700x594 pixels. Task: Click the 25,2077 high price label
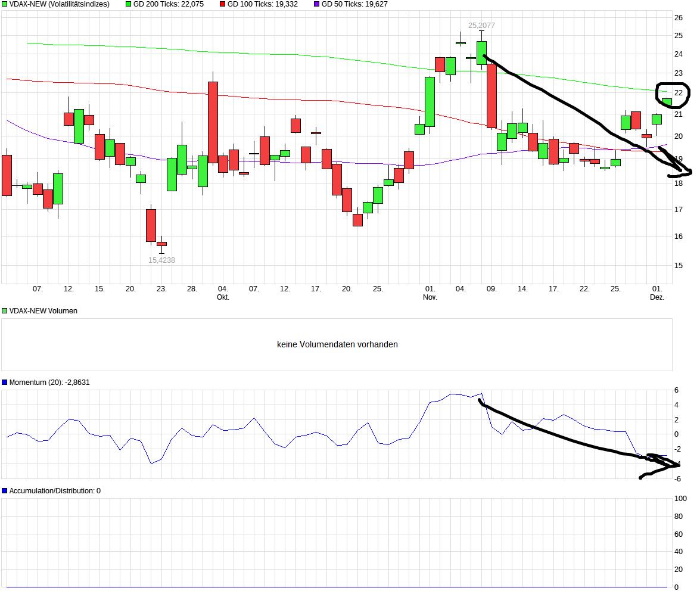point(481,26)
